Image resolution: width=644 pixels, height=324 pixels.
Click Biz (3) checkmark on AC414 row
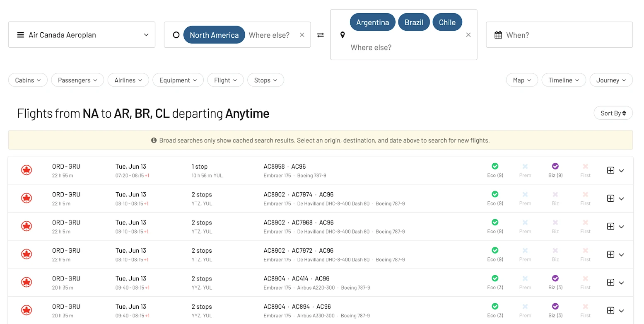point(555,278)
